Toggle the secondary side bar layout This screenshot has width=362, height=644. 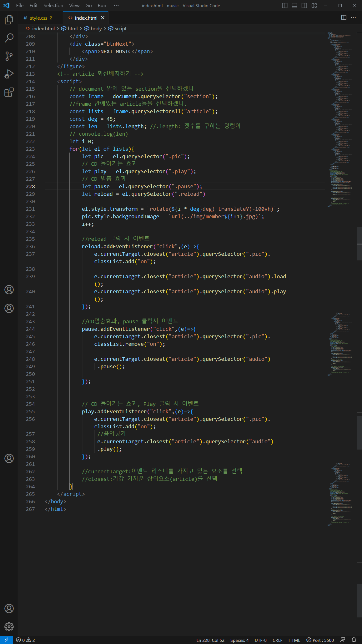[304, 6]
